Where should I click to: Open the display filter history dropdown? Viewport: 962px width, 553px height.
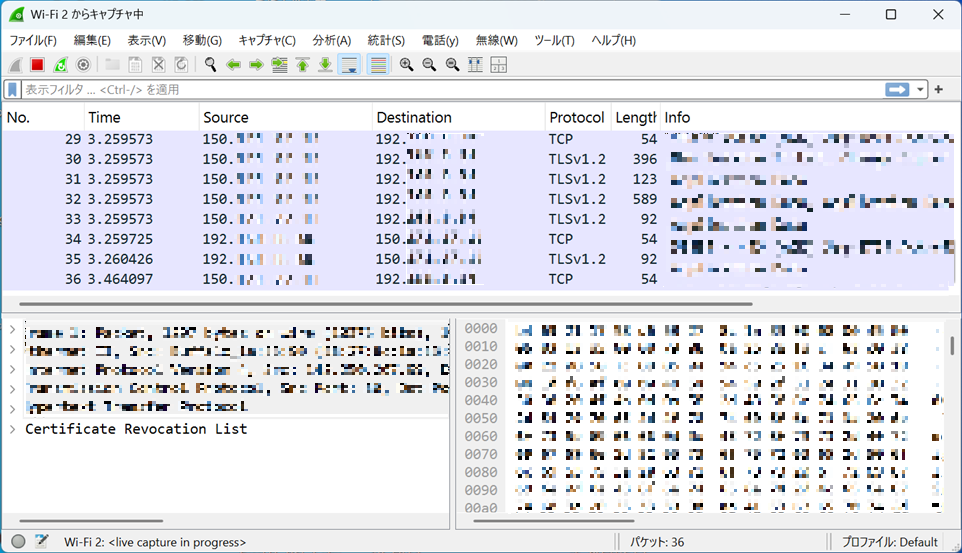pyautogui.click(x=920, y=90)
